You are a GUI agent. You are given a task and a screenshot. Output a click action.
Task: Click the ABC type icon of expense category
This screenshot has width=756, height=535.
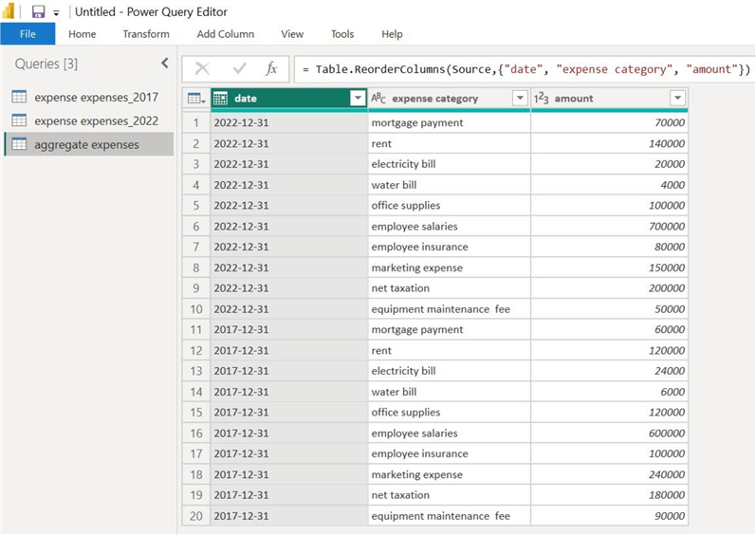[x=378, y=99]
